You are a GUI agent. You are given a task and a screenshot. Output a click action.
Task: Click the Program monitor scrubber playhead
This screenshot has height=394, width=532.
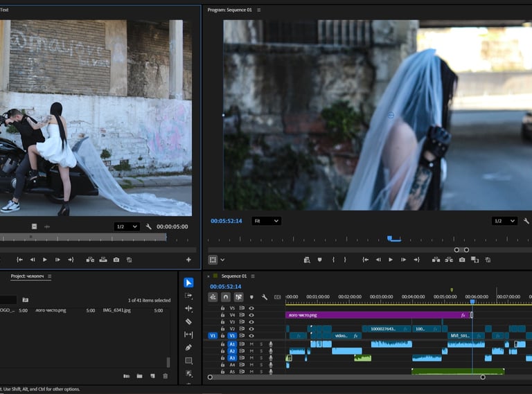click(389, 238)
